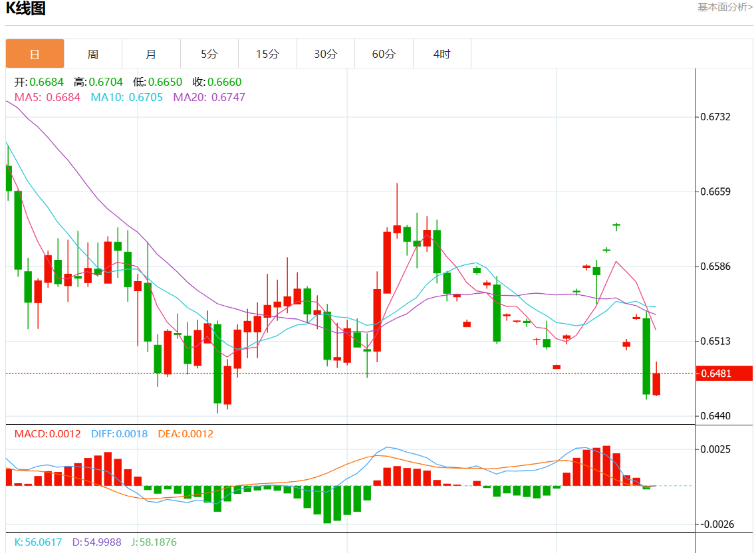
Task: Select the 15分 timeframe tab
Action: (267, 54)
